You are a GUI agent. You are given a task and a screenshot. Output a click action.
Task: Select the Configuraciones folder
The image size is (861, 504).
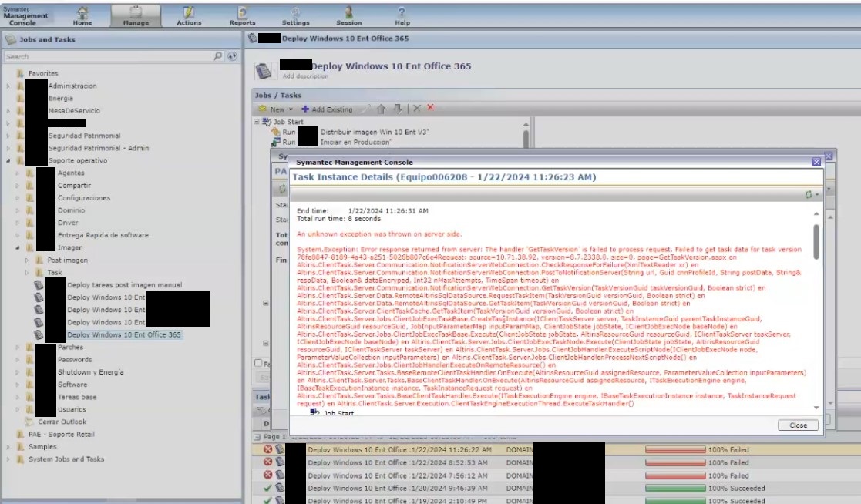[84, 197]
